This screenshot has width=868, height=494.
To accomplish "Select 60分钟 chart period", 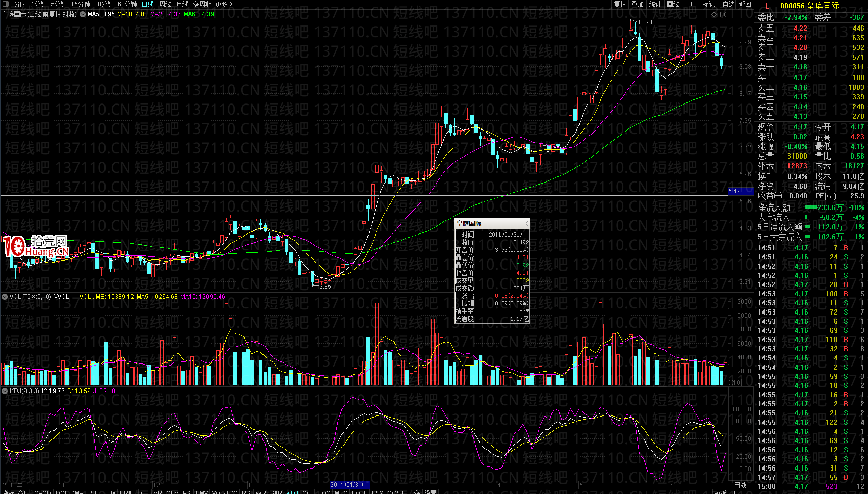I will coord(127,4).
